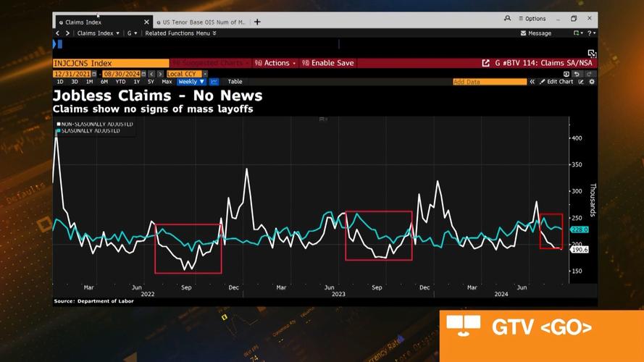This screenshot has height=362, width=644.
Task: Click the G #BTV 114: Claims SA/NSA title
Action: [x=544, y=63]
